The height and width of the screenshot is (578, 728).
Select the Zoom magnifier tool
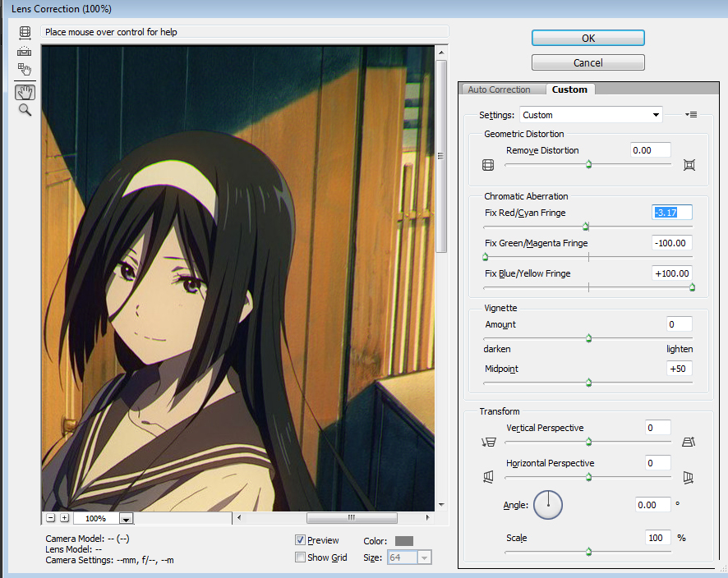pyautogui.click(x=25, y=110)
